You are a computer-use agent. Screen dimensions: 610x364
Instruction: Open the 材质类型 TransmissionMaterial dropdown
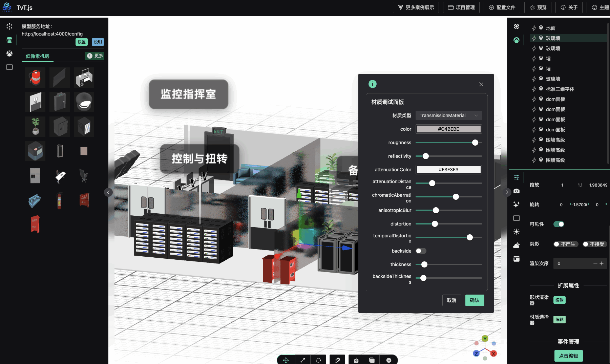click(x=448, y=115)
